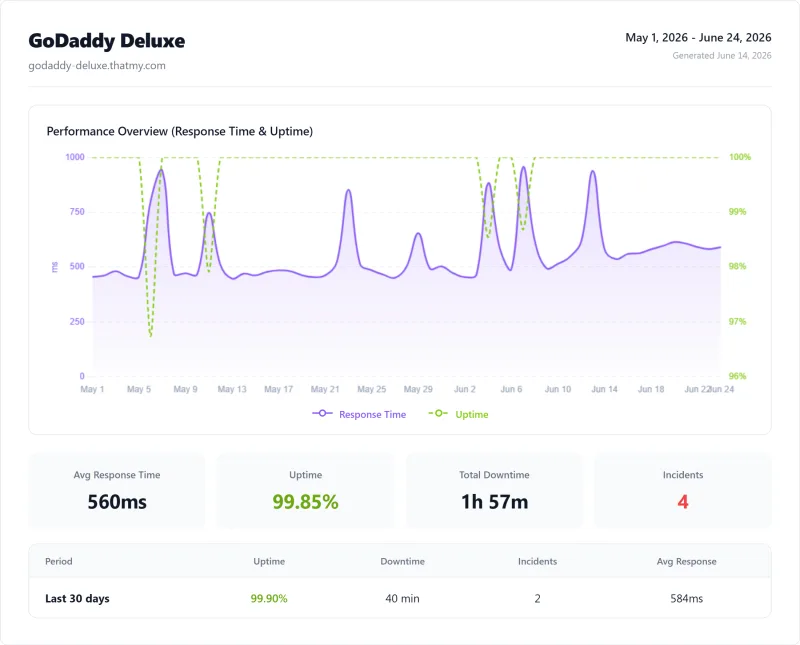Image resolution: width=800 pixels, height=645 pixels.
Task: Click the GoDaddy Deluxe report title
Action: point(107,41)
